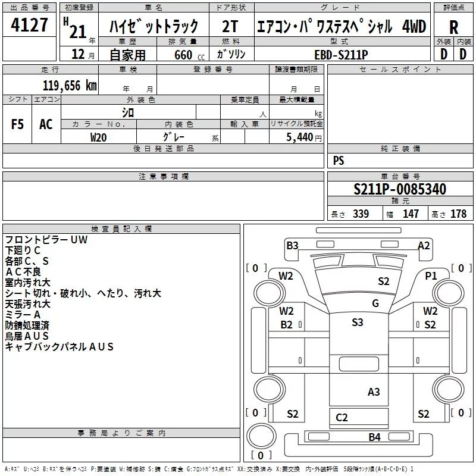
Task: Click windshield mark G on the diagram
Action: click(x=375, y=303)
